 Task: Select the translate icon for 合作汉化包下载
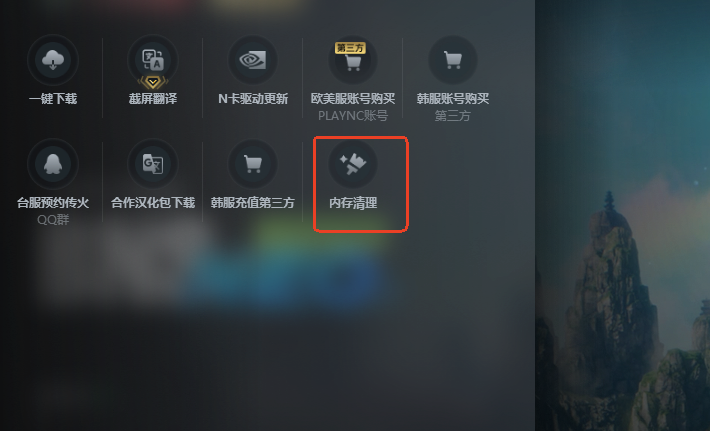tap(153, 163)
